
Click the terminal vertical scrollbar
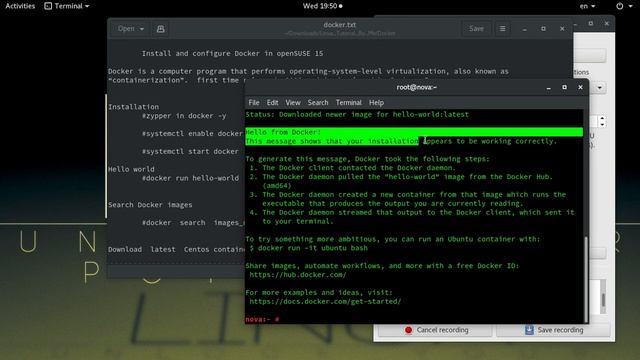coord(586,279)
